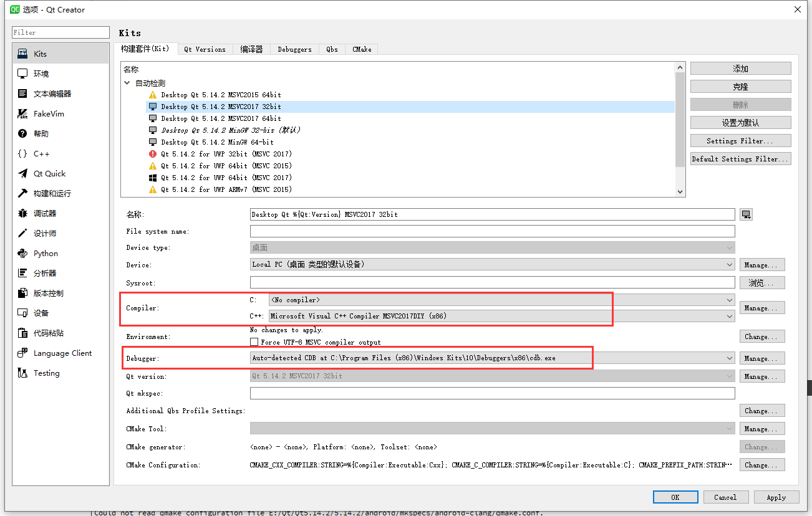Select Qt 5.14.2 for UWP 64bit (MSVC 2015)
Image resolution: width=812 pixels, height=516 pixels.
point(226,166)
